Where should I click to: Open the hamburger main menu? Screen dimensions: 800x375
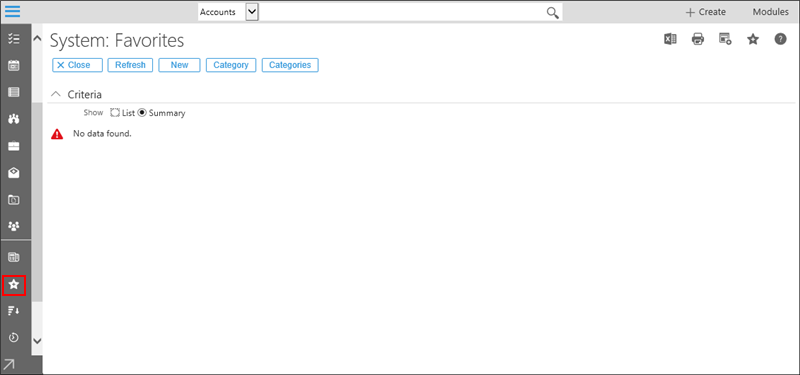pyautogui.click(x=12, y=11)
